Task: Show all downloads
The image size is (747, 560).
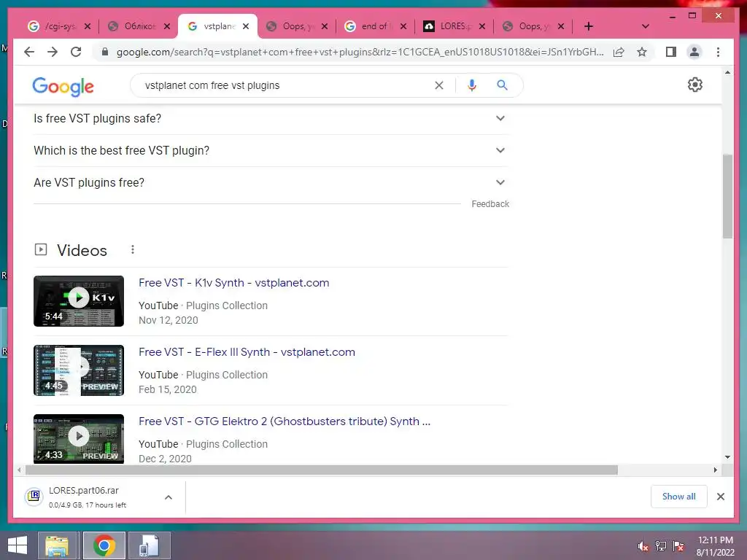Action: coord(678,496)
